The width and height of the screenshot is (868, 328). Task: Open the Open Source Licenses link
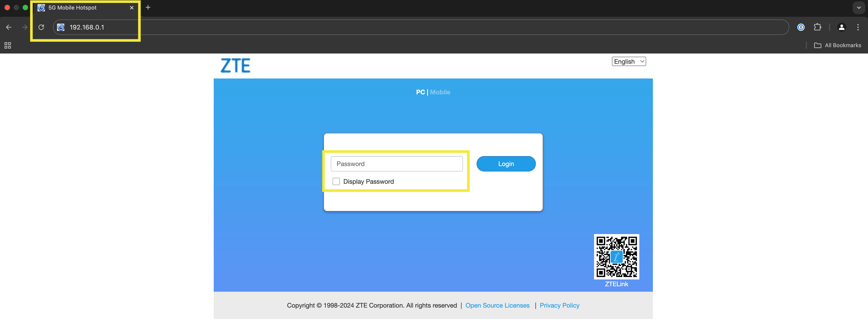pyautogui.click(x=497, y=305)
